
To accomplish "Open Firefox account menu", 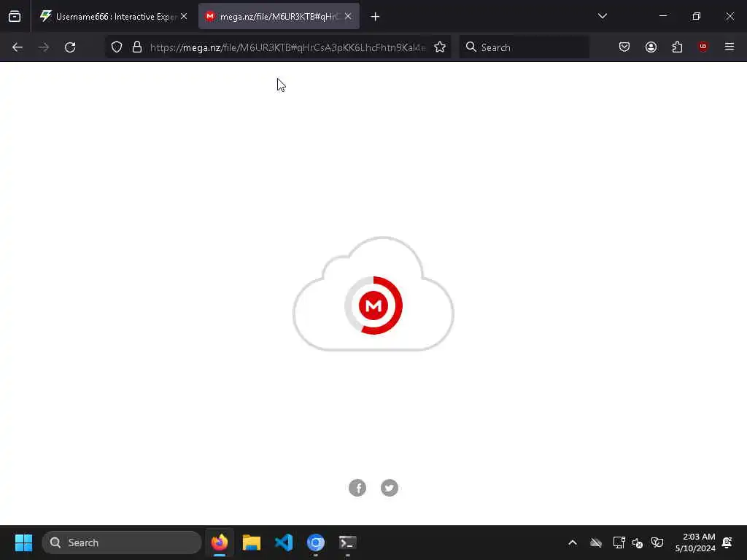I will point(651,47).
